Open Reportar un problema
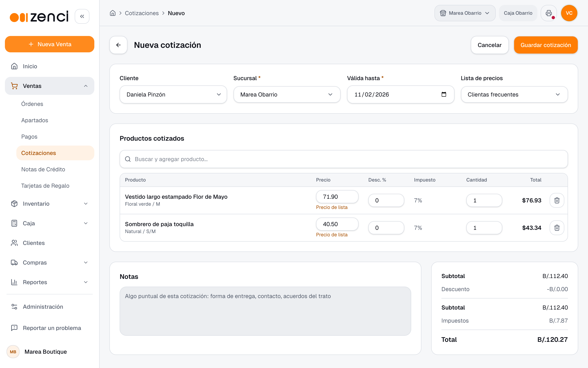This screenshot has height=368, width=588. pyautogui.click(x=50, y=328)
